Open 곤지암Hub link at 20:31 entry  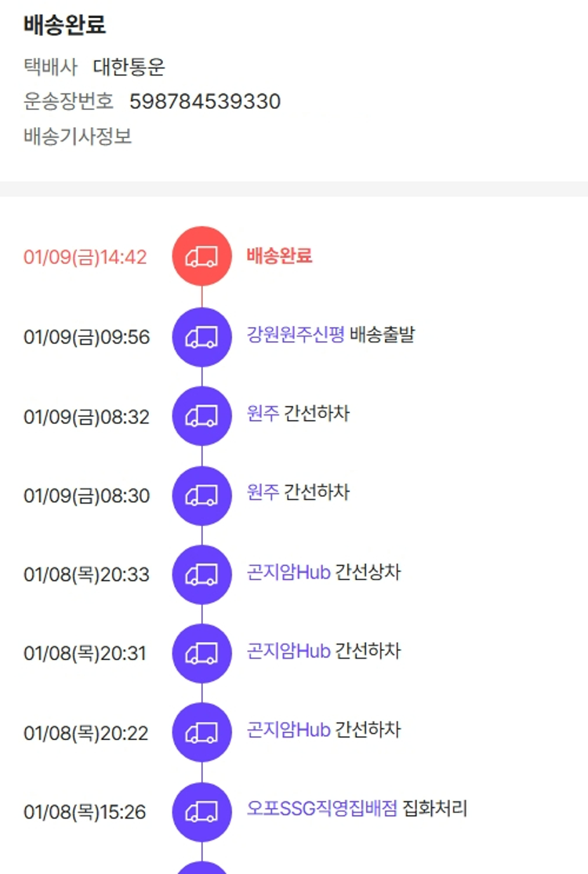289,651
